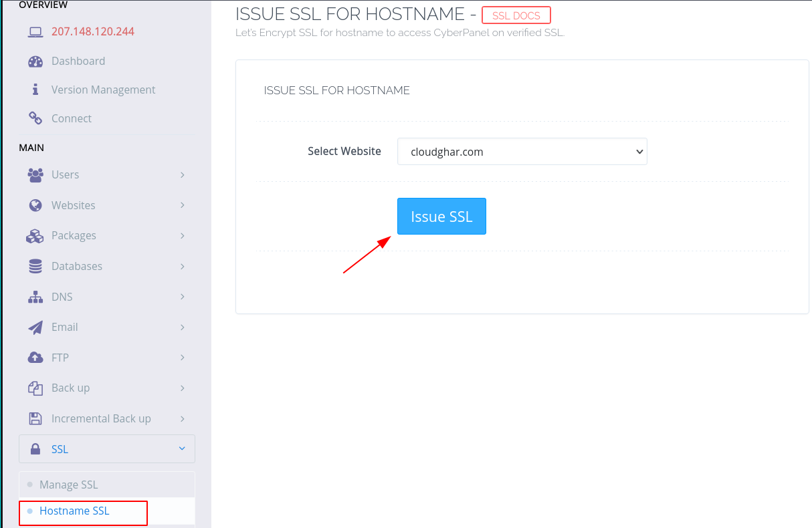
Task: Click the MAIN section heading
Action: 31,147
